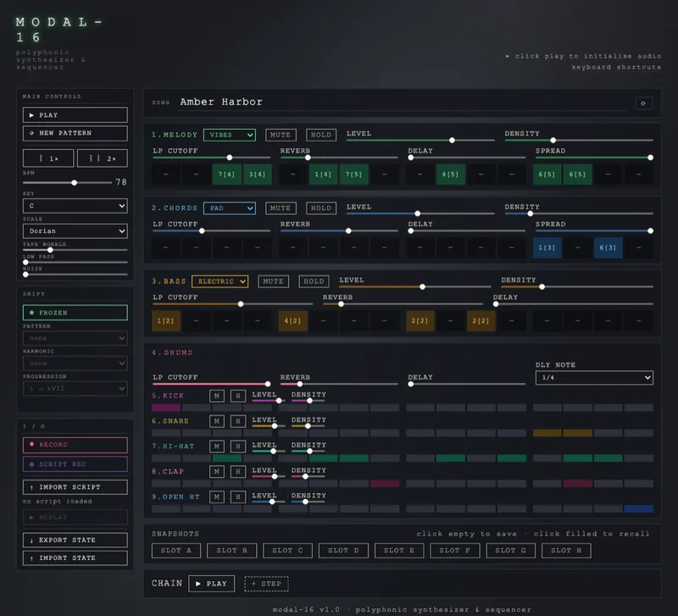Toggle Hold on the Bass track
678x616 pixels.
click(314, 281)
